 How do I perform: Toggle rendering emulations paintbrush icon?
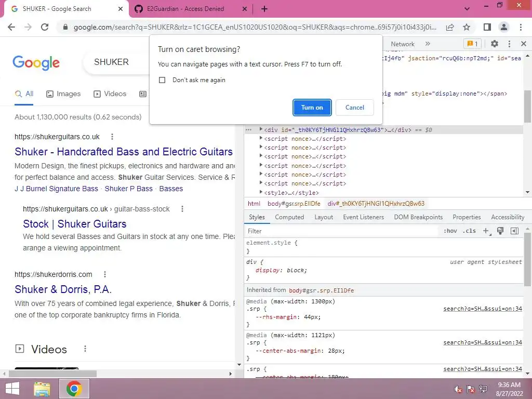pyautogui.click(x=500, y=231)
